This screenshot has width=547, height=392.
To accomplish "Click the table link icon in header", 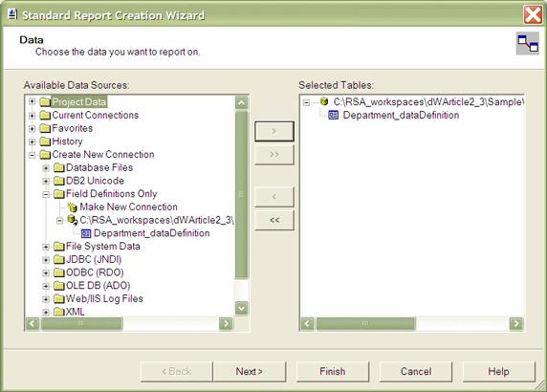I will coord(528,43).
